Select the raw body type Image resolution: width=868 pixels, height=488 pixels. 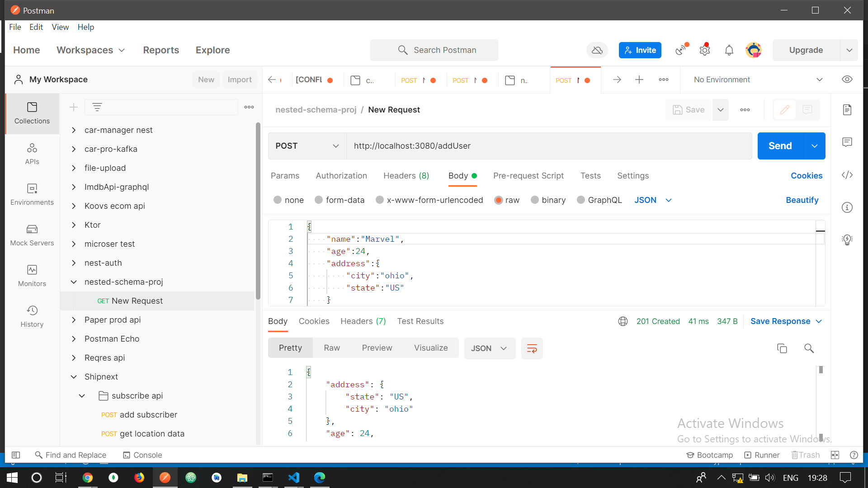pos(499,200)
